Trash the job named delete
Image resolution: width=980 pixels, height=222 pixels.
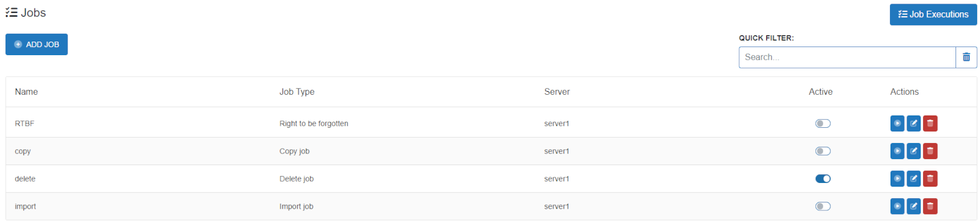click(930, 179)
